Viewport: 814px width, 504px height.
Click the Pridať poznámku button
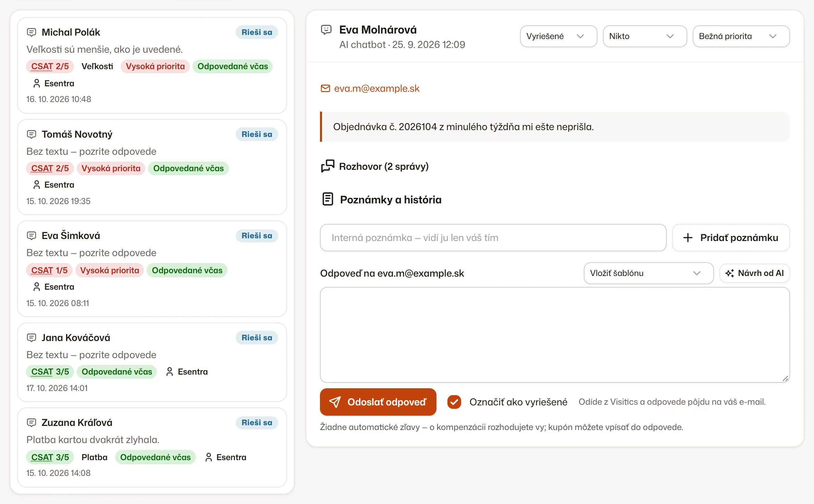731,238
